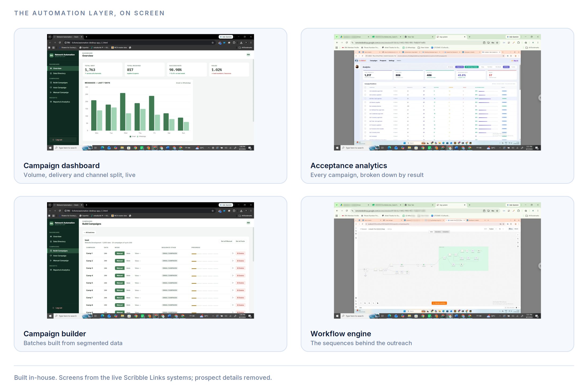This screenshot has height=388, width=588.
Task: Run Camp 1 with its play icon
Action: tap(233, 253)
